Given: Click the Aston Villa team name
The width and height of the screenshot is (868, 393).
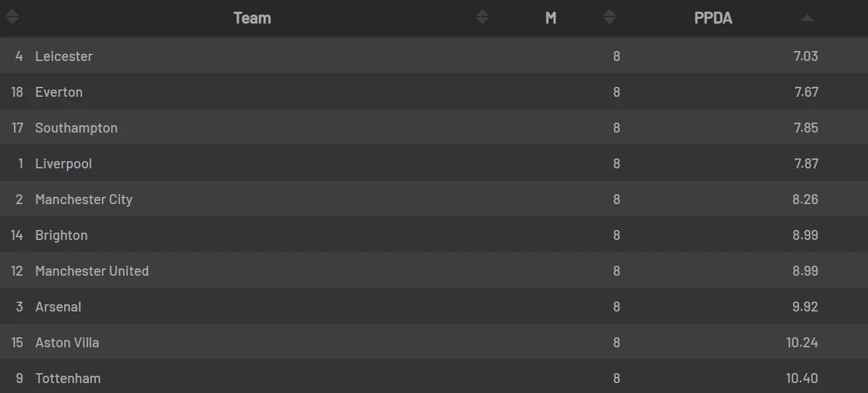Looking at the screenshot, I should pos(67,343).
